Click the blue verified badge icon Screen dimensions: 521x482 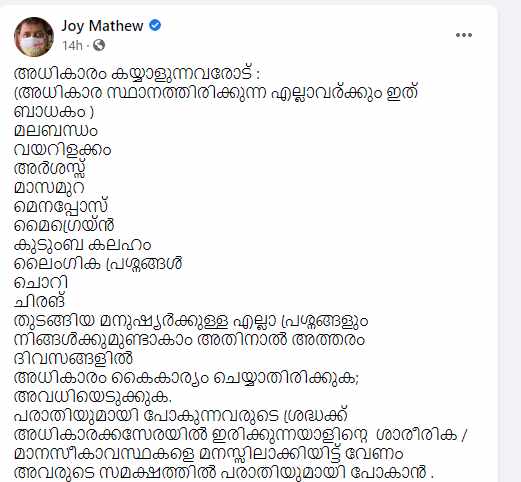pos(155,25)
